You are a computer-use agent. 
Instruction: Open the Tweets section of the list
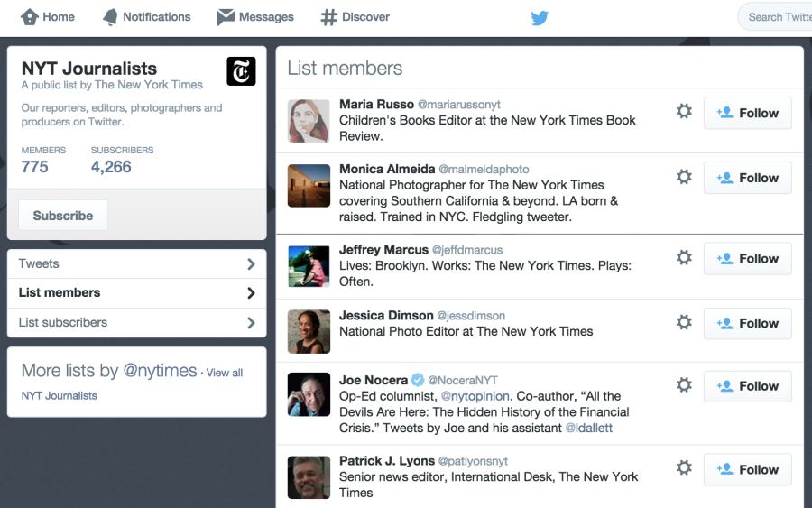click(137, 264)
